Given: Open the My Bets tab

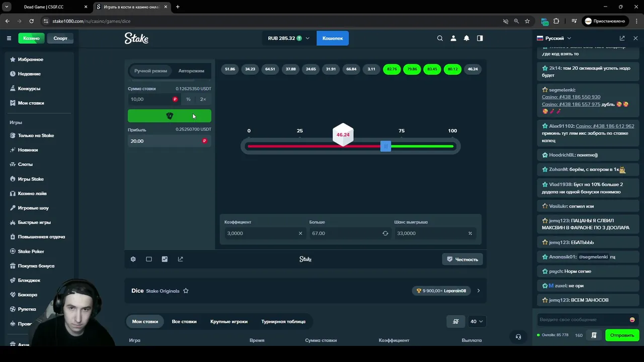Looking at the screenshot, I should 145,321.
